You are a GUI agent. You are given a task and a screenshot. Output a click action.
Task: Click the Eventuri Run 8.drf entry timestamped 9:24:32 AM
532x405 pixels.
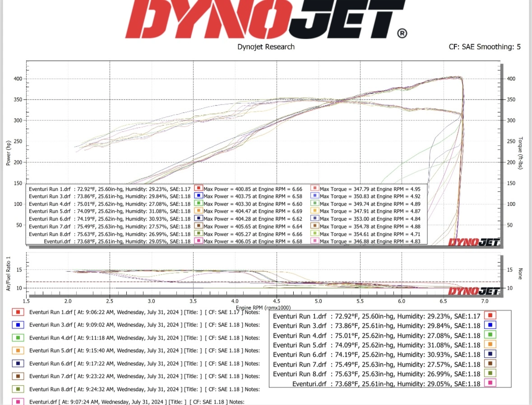pos(144,389)
